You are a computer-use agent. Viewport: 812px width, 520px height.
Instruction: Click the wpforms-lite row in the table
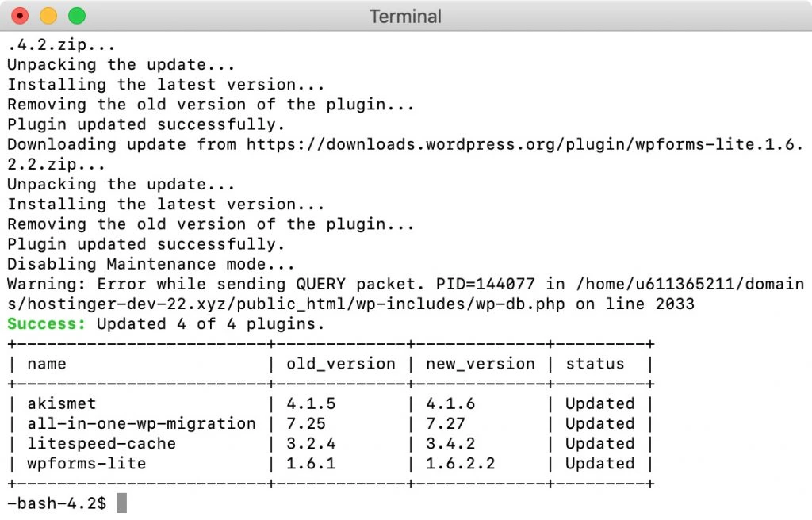(x=86, y=464)
